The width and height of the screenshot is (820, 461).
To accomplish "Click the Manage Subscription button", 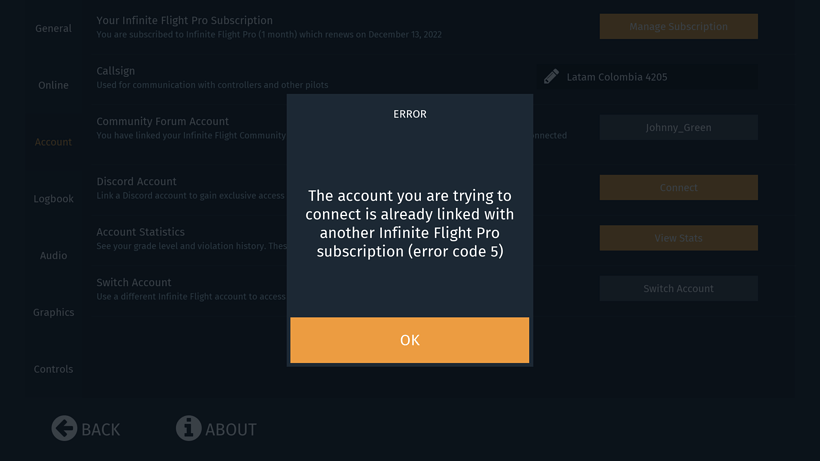I will tap(678, 26).
